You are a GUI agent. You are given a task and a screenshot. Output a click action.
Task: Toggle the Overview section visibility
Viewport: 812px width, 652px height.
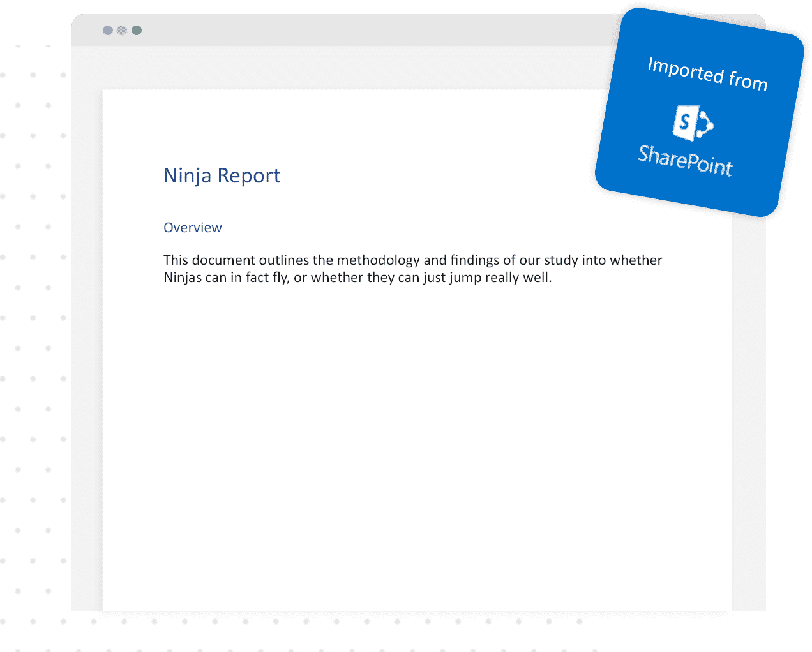(192, 227)
